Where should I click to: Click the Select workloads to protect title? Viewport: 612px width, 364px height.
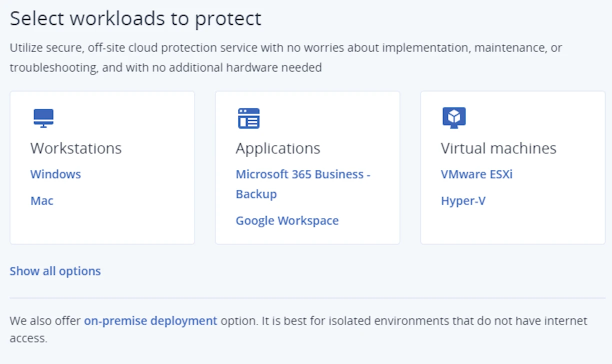coord(135,18)
